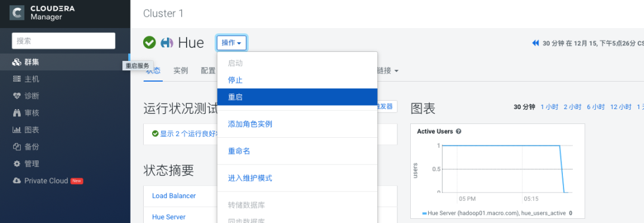Screen dimensions: 644x223
Task: Click the Cloudera Manager logo icon
Action: (17, 13)
